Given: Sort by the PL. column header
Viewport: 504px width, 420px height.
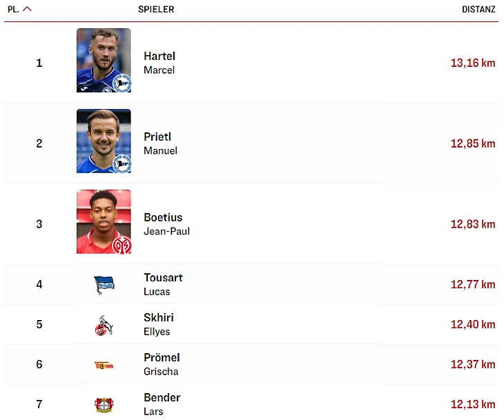Looking at the screenshot, I should click(13, 10).
